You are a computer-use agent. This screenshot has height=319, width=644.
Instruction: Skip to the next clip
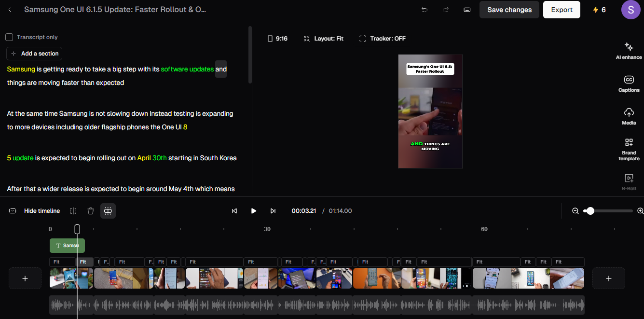[x=273, y=211]
